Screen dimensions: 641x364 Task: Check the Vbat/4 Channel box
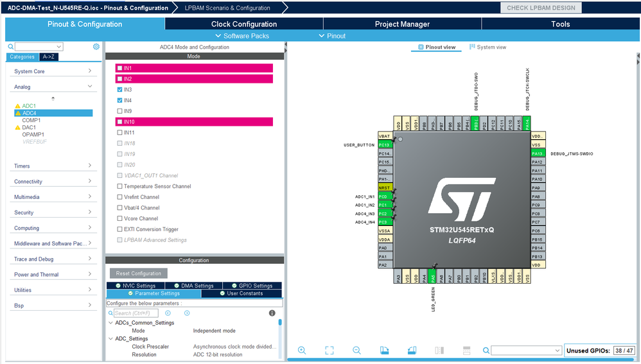coord(119,207)
